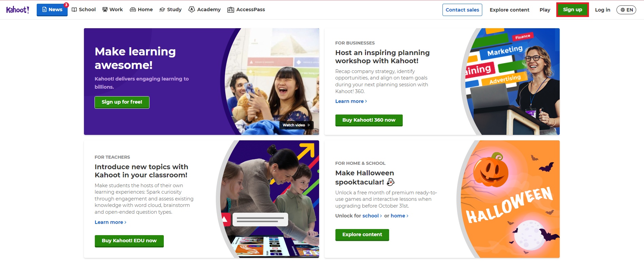The height and width of the screenshot is (264, 644).
Task: Open the EN language selector
Action: click(626, 10)
